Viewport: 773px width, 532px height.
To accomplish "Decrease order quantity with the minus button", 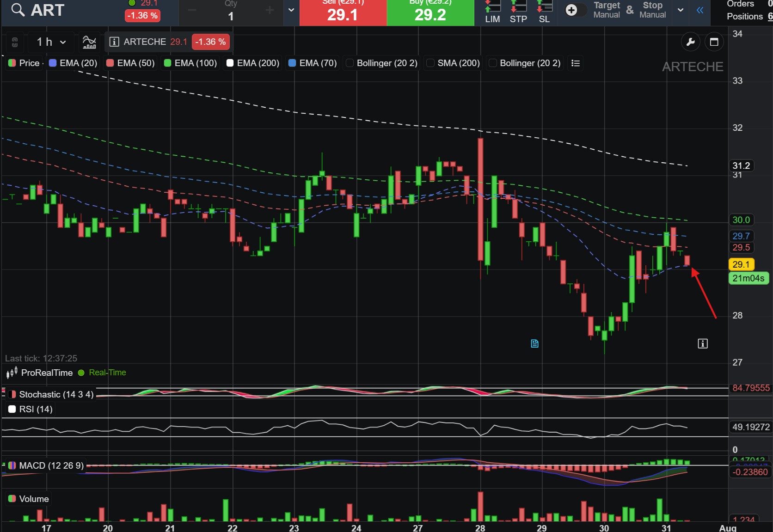I will pyautogui.click(x=192, y=10).
